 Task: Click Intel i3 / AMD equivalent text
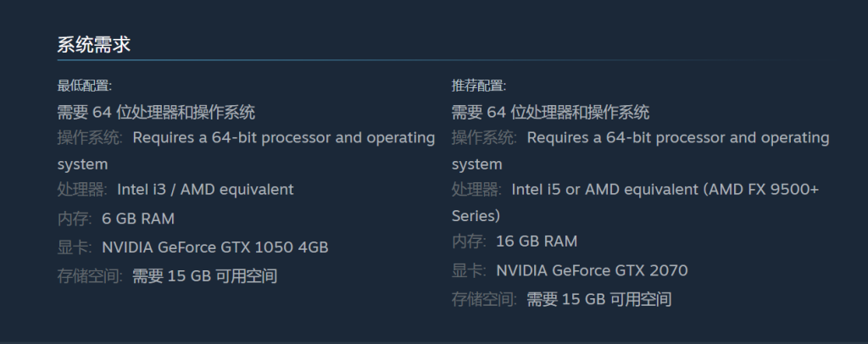pyautogui.click(x=205, y=190)
